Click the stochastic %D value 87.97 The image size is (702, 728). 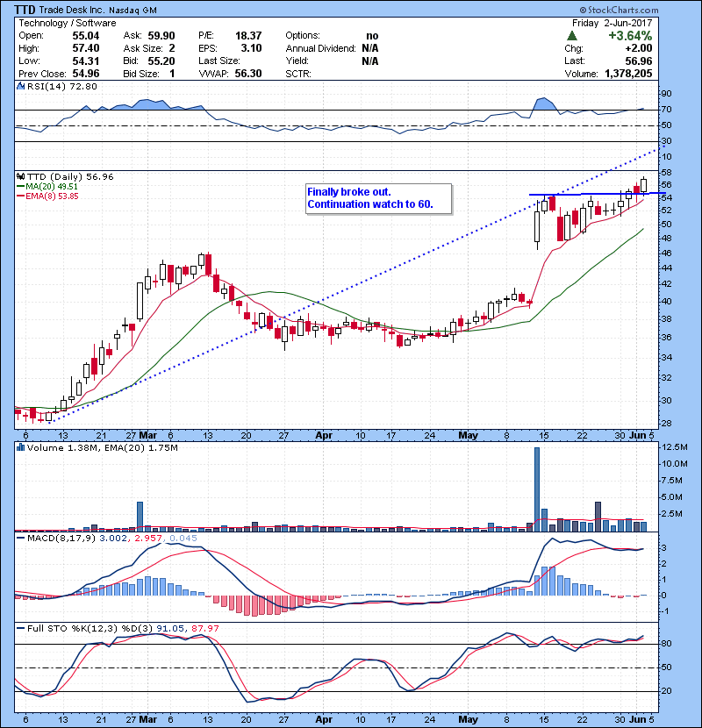click(204, 628)
